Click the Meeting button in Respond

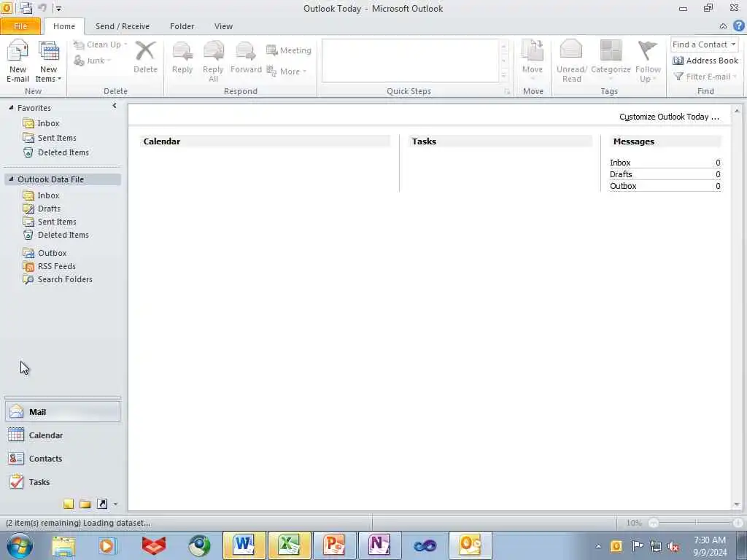pos(289,50)
